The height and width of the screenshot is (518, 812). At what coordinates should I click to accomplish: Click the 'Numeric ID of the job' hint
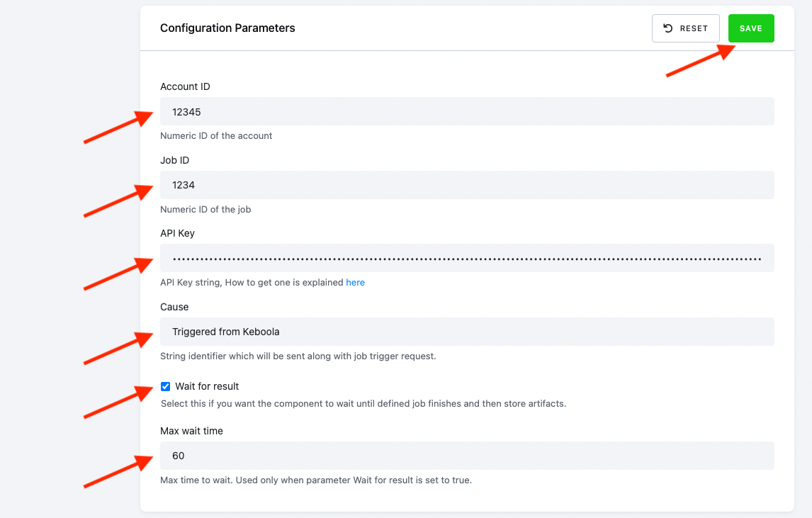[x=205, y=209]
